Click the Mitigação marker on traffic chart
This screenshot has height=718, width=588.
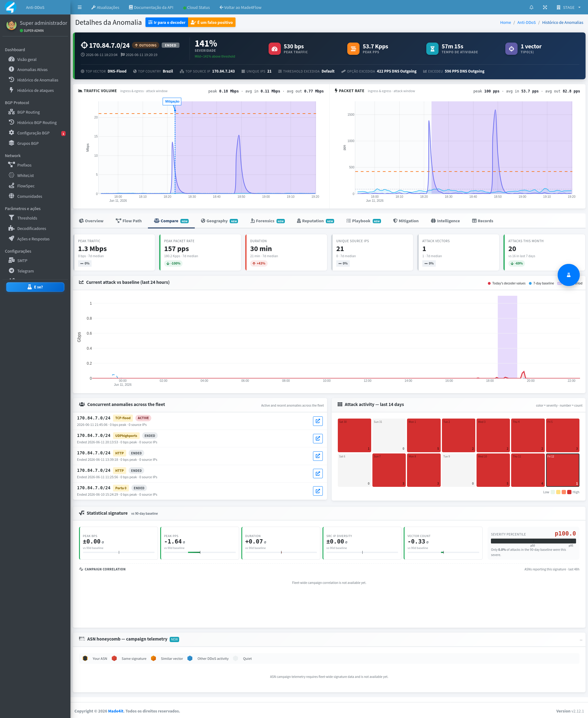point(172,102)
